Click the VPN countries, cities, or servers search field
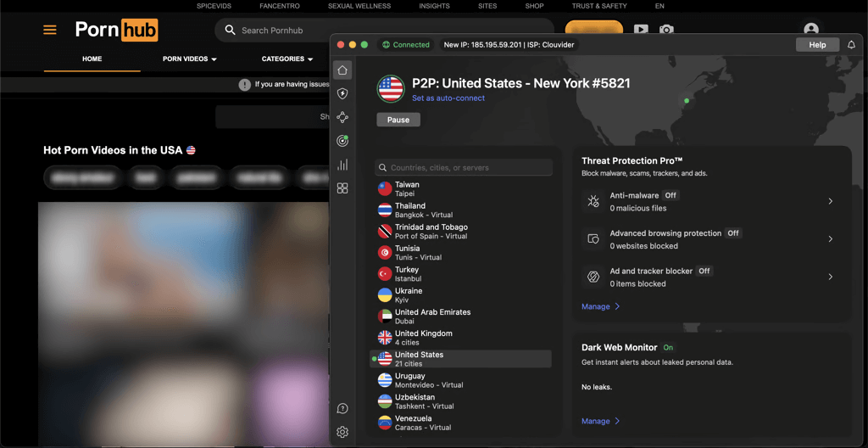The height and width of the screenshot is (448, 868). coord(464,167)
